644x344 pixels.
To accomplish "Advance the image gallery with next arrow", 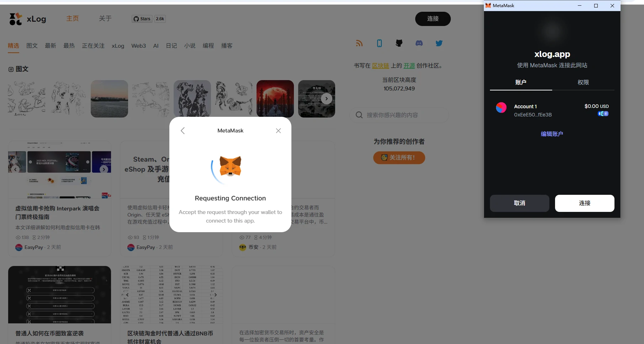I will pos(327,99).
